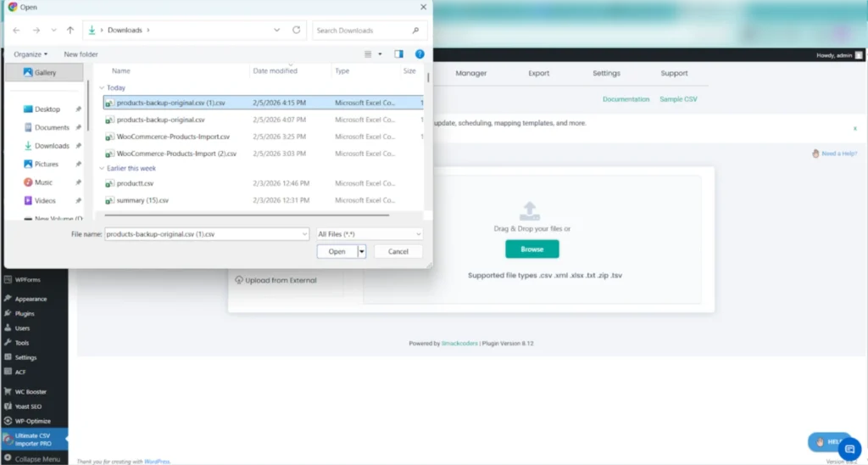Dismiss the notice with its x icon
The width and height of the screenshot is (868, 465).
click(x=854, y=129)
